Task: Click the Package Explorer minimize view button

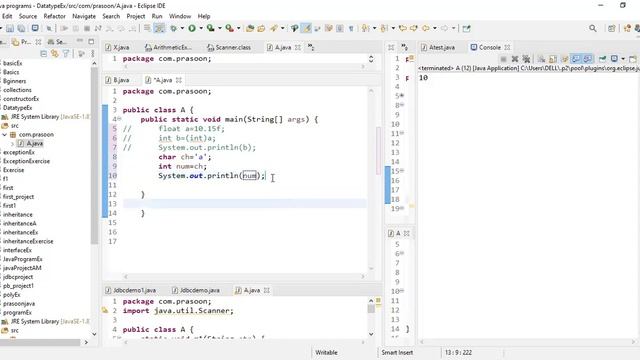Action: [80, 41]
